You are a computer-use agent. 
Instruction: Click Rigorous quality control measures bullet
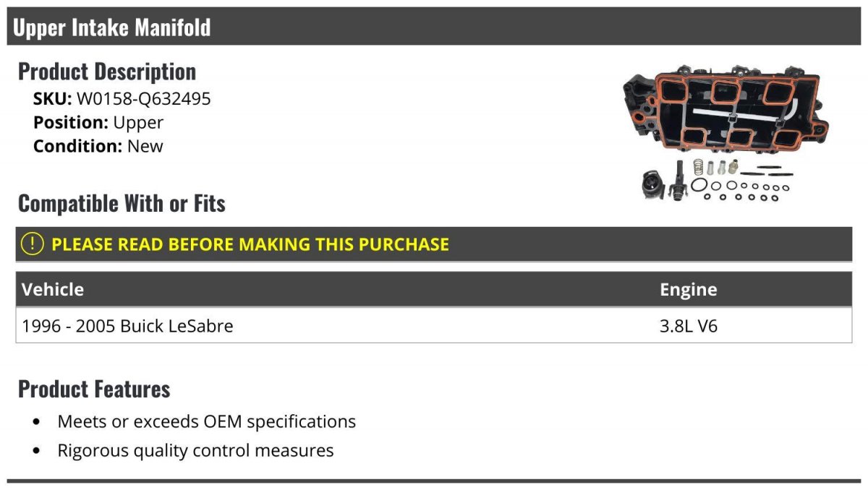click(x=196, y=451)
